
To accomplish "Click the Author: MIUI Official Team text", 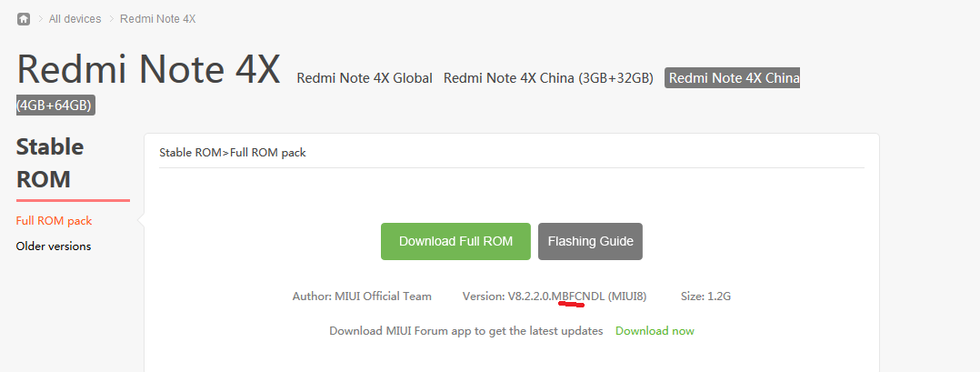I will (362, 297).
